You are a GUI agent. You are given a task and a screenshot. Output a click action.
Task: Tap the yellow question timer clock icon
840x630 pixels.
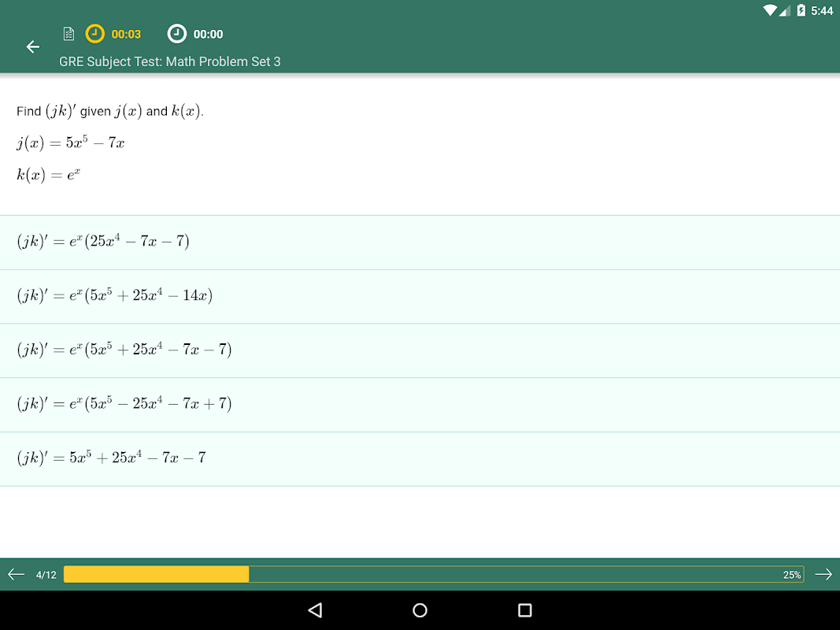(94, 34)
